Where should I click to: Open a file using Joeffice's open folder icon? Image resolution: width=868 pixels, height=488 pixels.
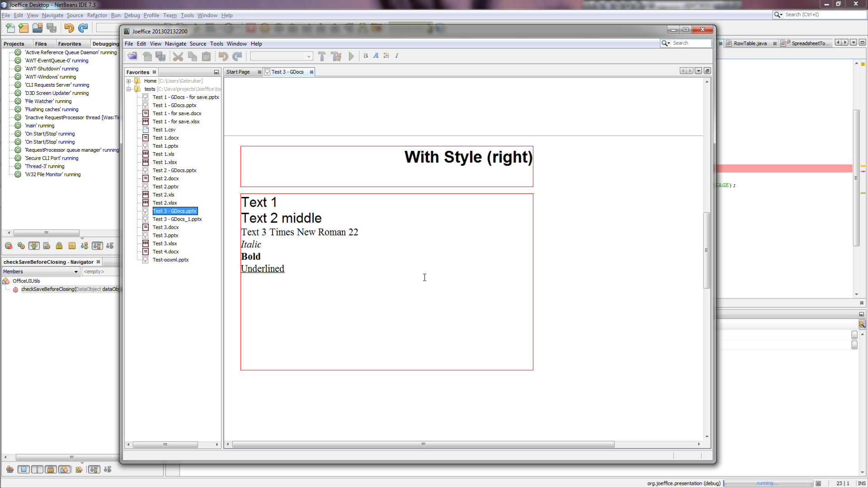coord(132,56)
